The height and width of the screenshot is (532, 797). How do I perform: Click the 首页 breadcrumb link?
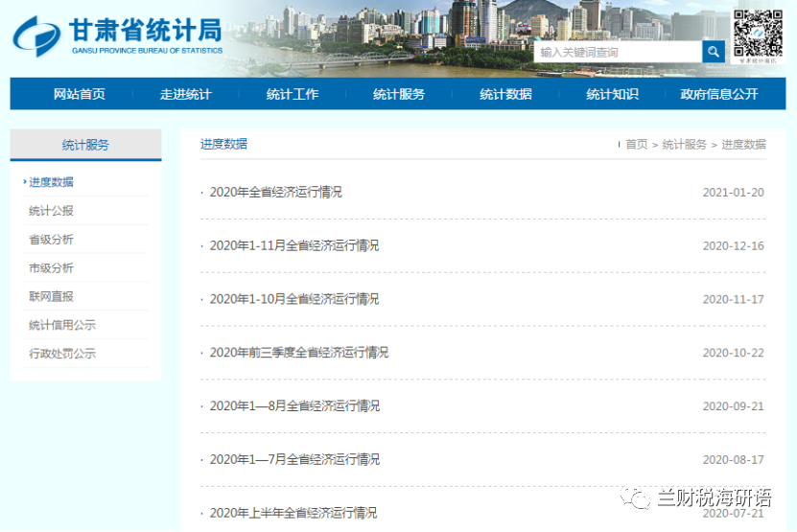[x=637, y=145]
